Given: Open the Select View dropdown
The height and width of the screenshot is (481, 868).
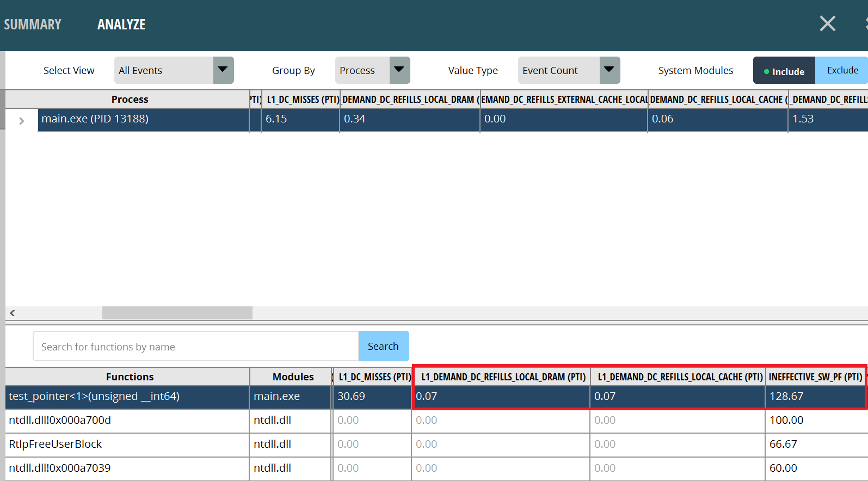Looking at the screenshot, I should (174, 70).
